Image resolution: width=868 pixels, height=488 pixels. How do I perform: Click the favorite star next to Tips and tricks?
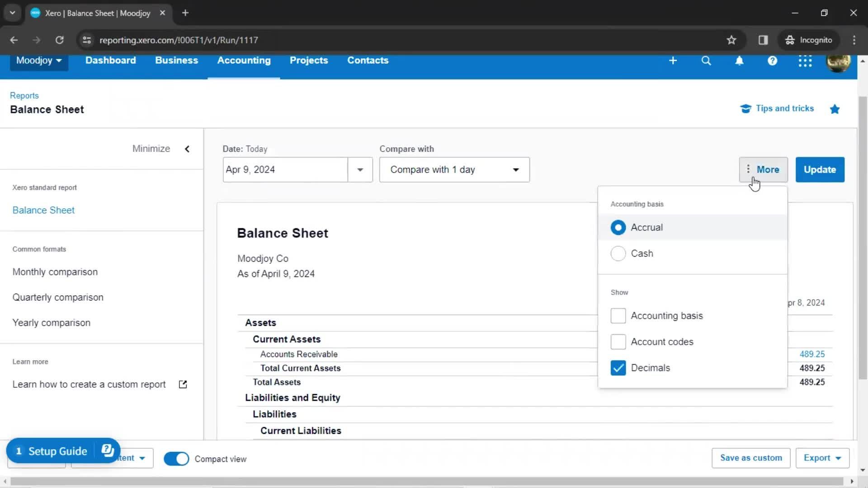(x=835, y=109)
